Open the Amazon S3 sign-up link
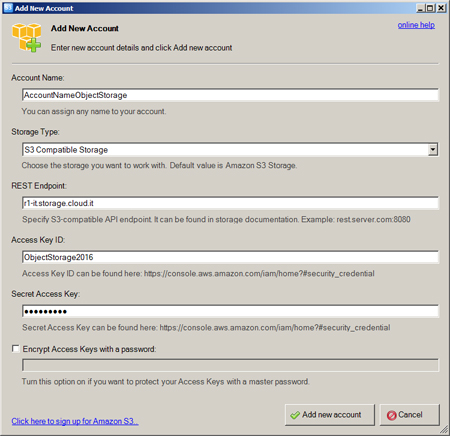This screenshot has height=436, width=450. coord(75,421)
